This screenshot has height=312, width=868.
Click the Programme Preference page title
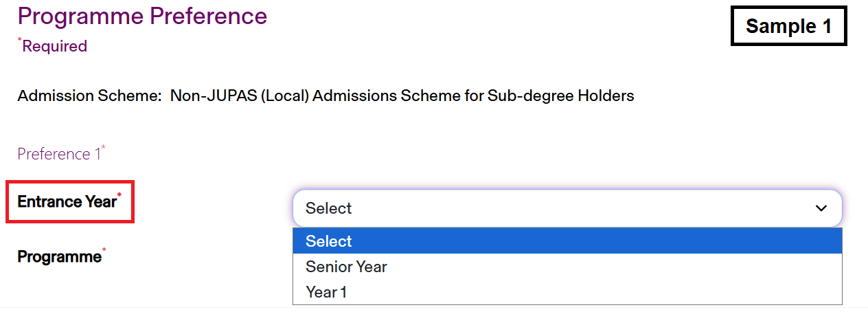142,16
